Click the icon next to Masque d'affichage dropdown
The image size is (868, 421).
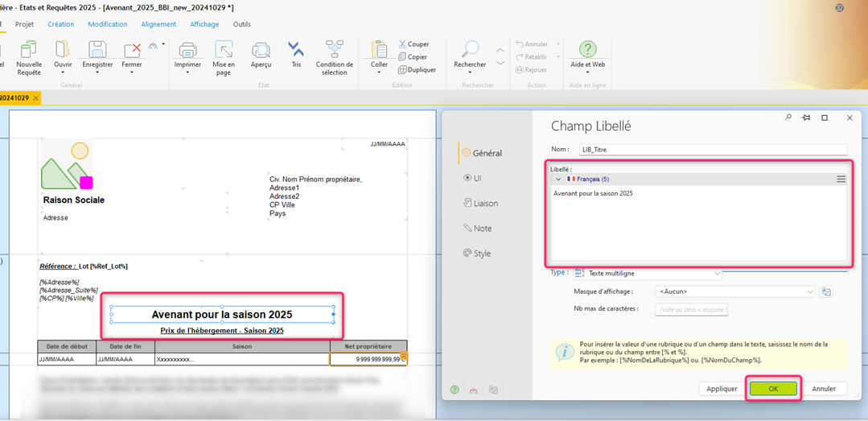826,291
